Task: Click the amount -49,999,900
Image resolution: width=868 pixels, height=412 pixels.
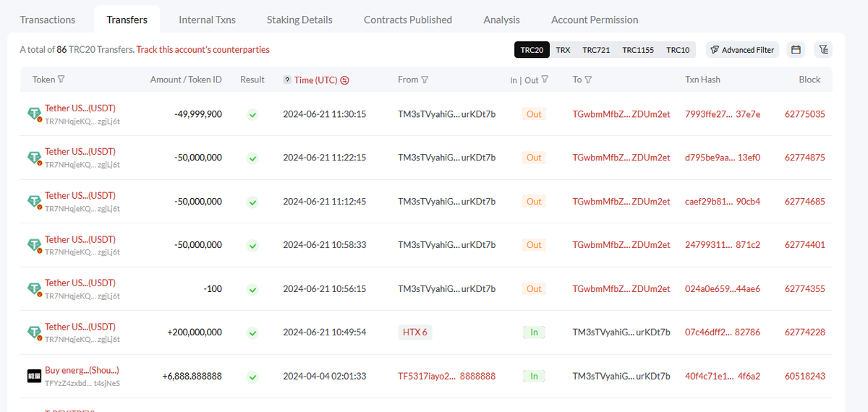Action: [198, 114]
